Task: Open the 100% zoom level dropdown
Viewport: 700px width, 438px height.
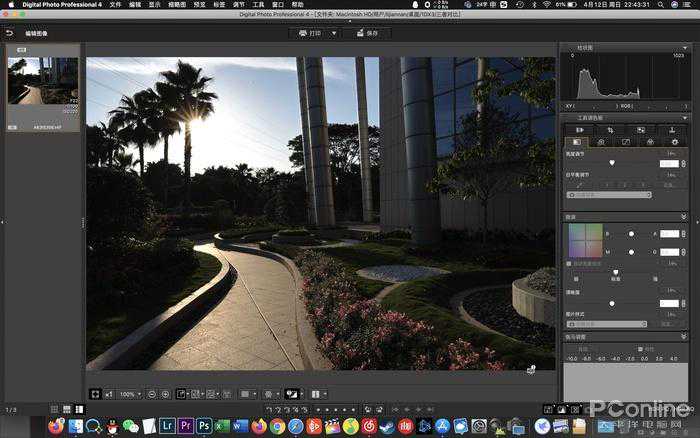Action: (x=130, y=394)
